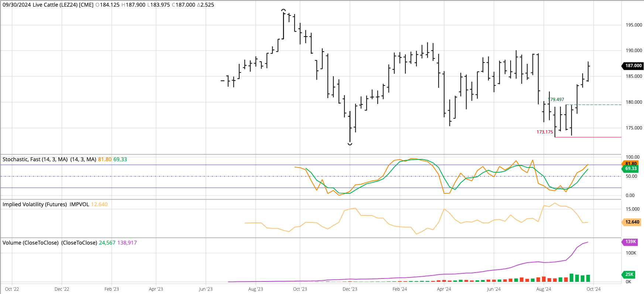Click the 100K volume axis label
Screen dimensions: 644x294
pyautogui.click(x=631, y=253)
